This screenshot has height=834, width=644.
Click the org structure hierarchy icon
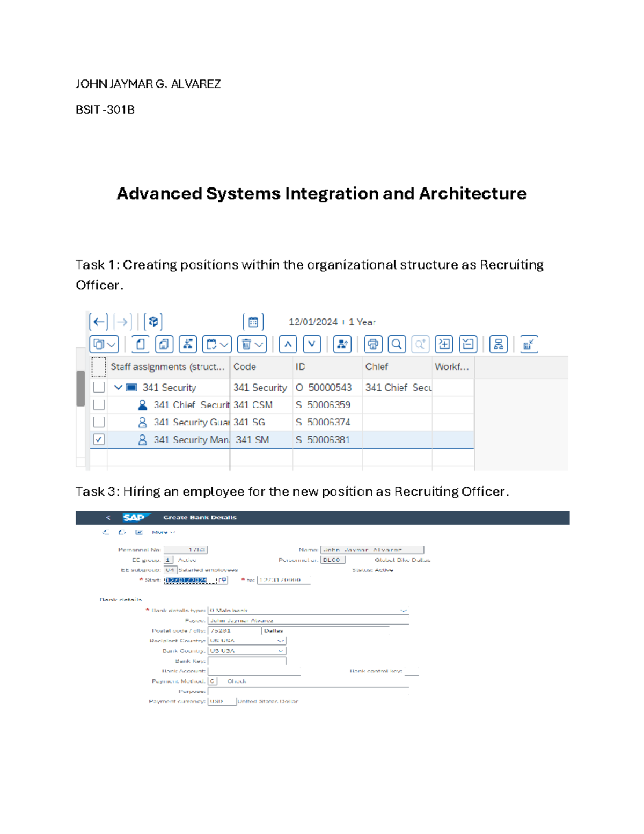[x=499, y=344]
